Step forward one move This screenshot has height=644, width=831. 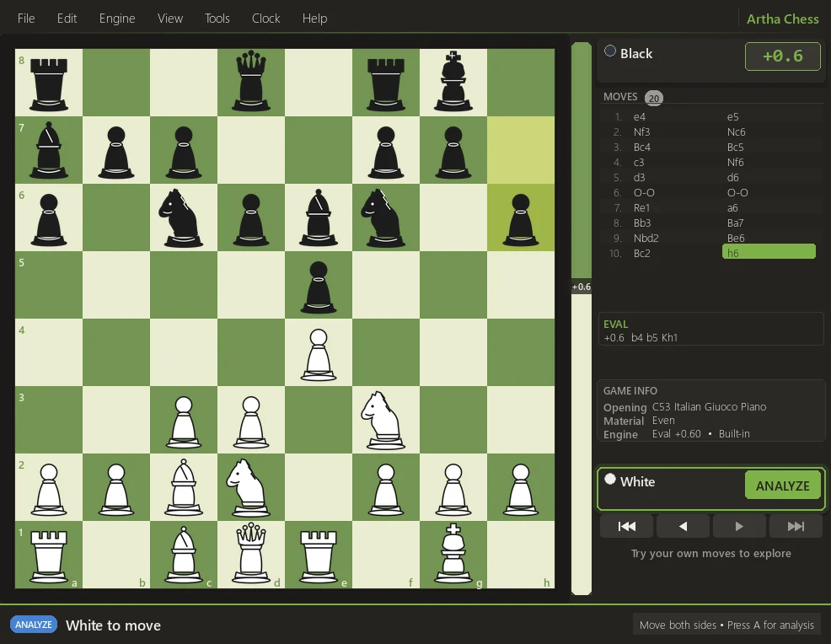pyautogui.click(x=739, y=526)
